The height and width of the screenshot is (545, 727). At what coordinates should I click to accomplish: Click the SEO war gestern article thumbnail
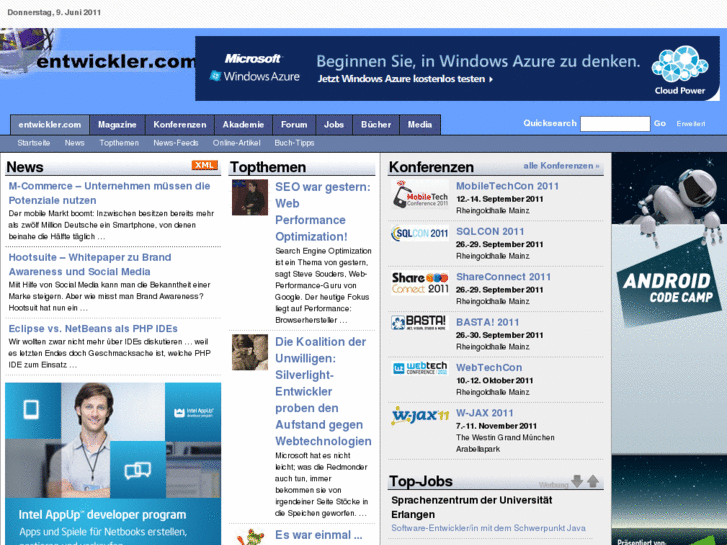(x=250, y=198)
